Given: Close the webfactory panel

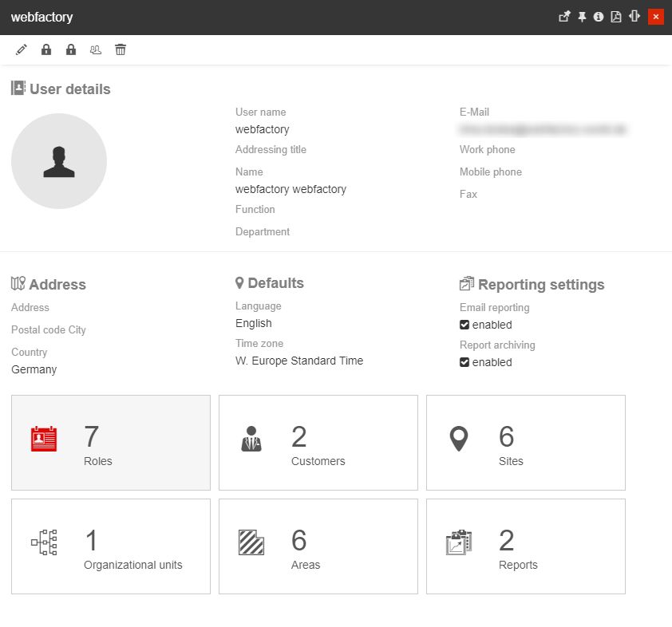Looking at the screenshot, I should 656,17.
